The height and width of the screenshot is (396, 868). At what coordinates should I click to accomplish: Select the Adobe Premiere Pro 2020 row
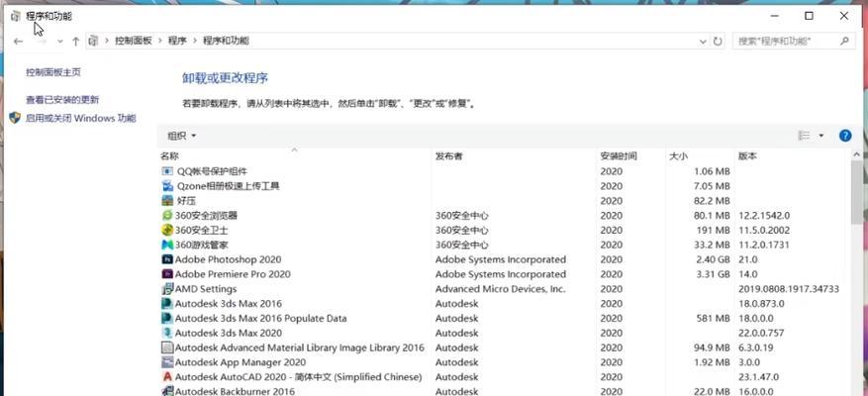pyautogui.click(x=504, y=274)
